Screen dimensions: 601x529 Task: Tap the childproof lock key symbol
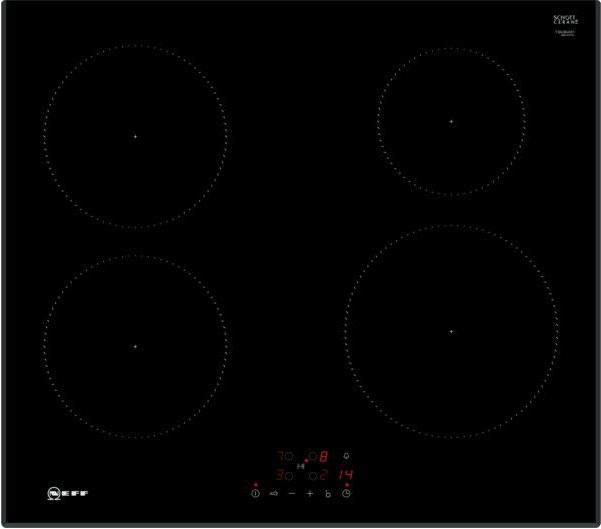[x=273, y=494]
